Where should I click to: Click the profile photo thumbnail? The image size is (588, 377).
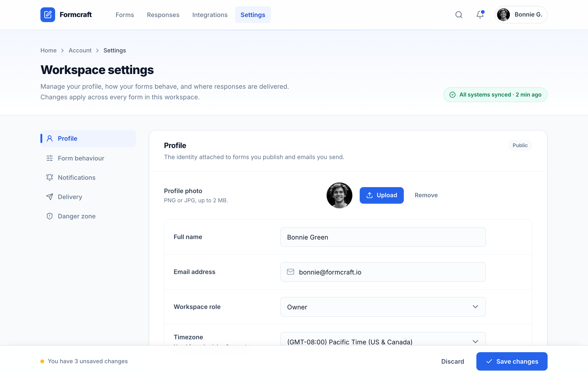click(x=339, y=195)
